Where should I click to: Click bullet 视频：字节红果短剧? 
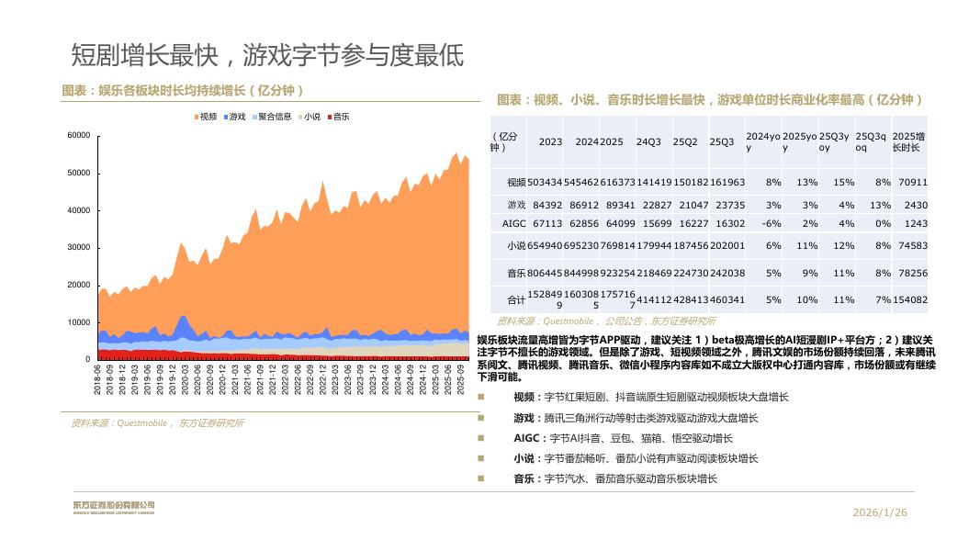point(650,398)
